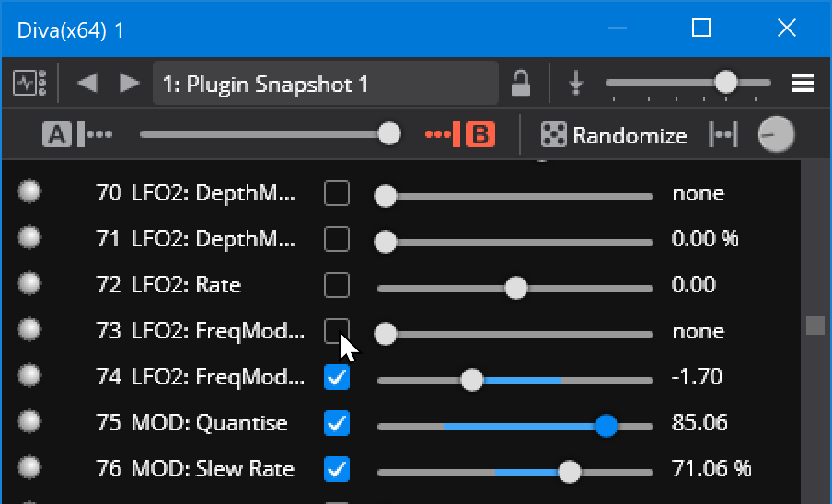Image resolution: width=832 pixels, height=504 pixels.
Task: Click the LFO2: Rate slider handle
Action: 515,288
